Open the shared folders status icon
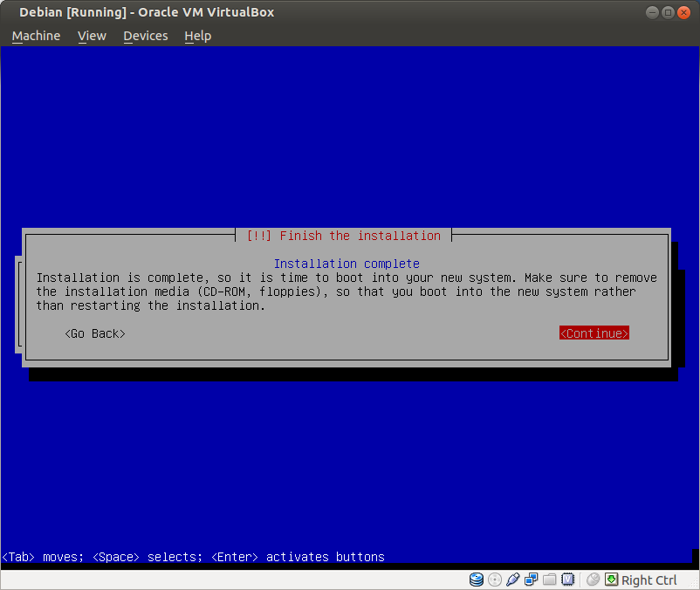 point(550,580)
